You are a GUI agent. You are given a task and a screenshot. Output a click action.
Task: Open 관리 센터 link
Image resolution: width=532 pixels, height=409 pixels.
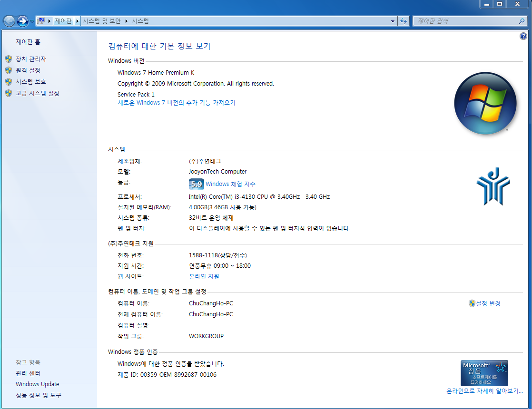point(28,373)
